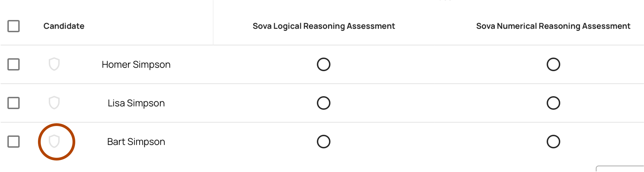Check the Lisa Simpson row checkbox
Viewport: 644px width, 172px height.
(14, 103)
